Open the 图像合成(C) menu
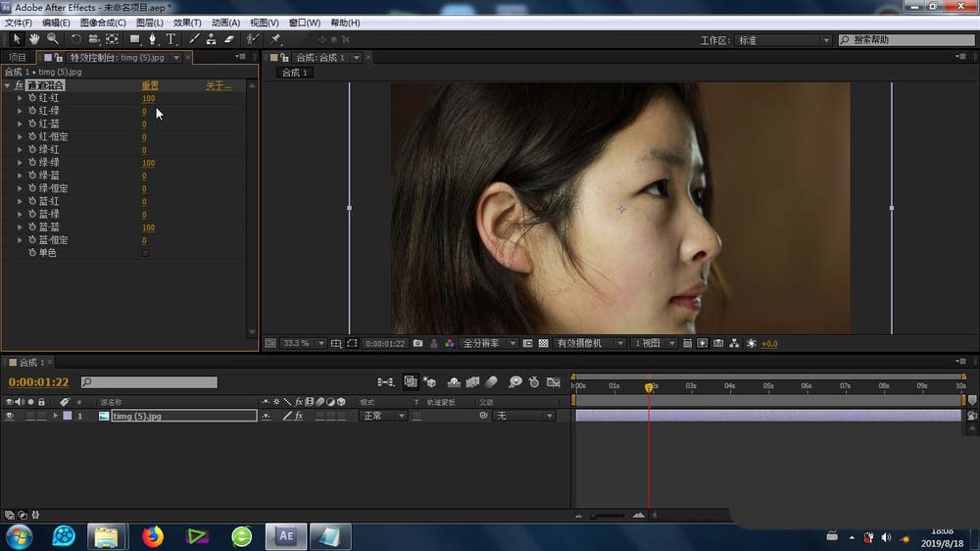 103,23
